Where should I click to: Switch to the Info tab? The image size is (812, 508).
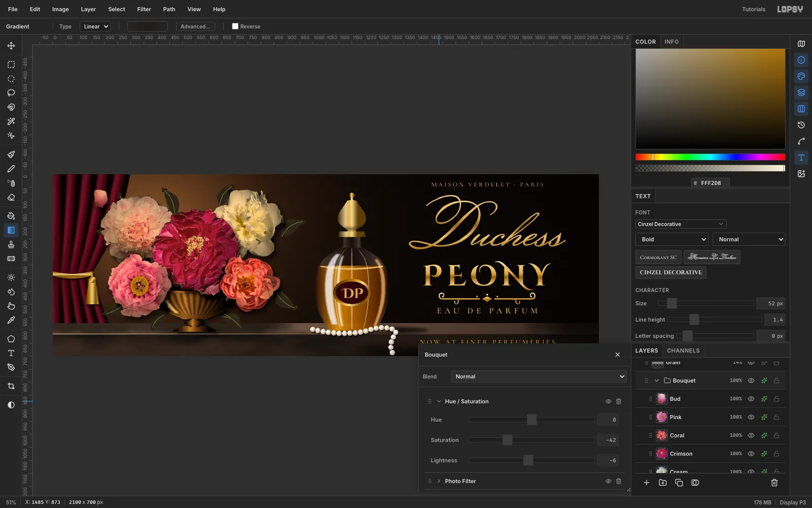click(671, 42)
